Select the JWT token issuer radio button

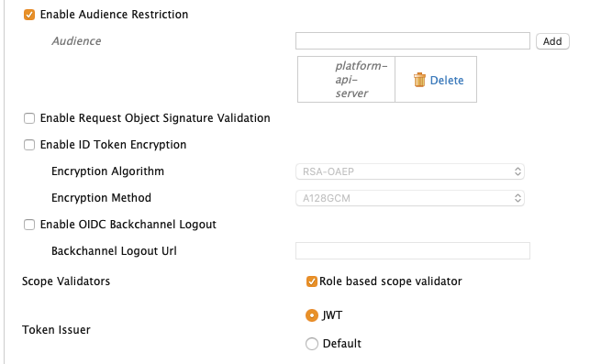coord(312,315)
